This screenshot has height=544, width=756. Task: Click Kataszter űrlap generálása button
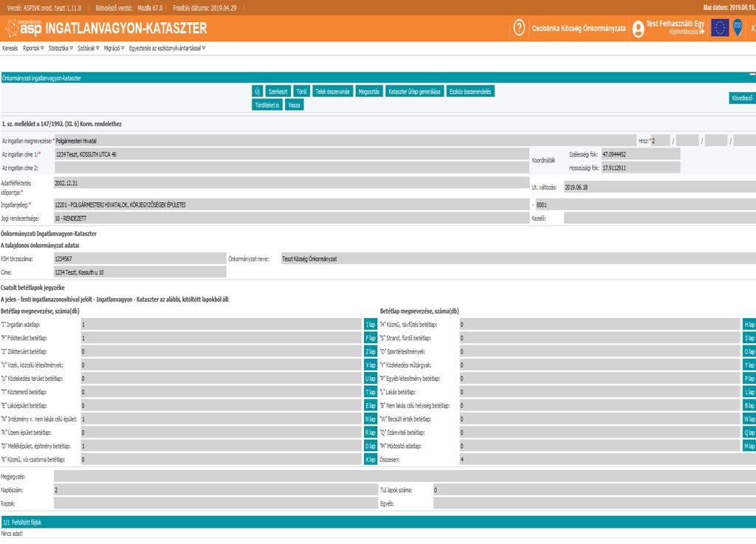pos(414,92)
